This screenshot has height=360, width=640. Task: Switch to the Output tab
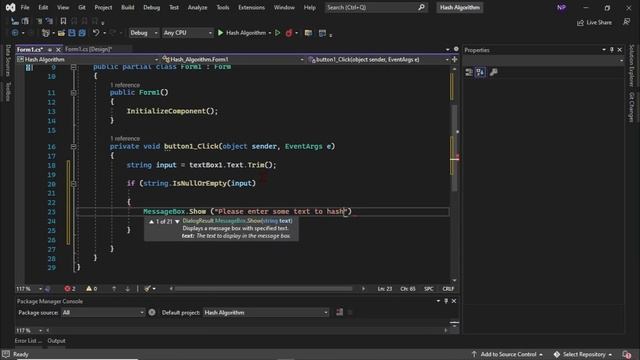(x=56, y=341)
